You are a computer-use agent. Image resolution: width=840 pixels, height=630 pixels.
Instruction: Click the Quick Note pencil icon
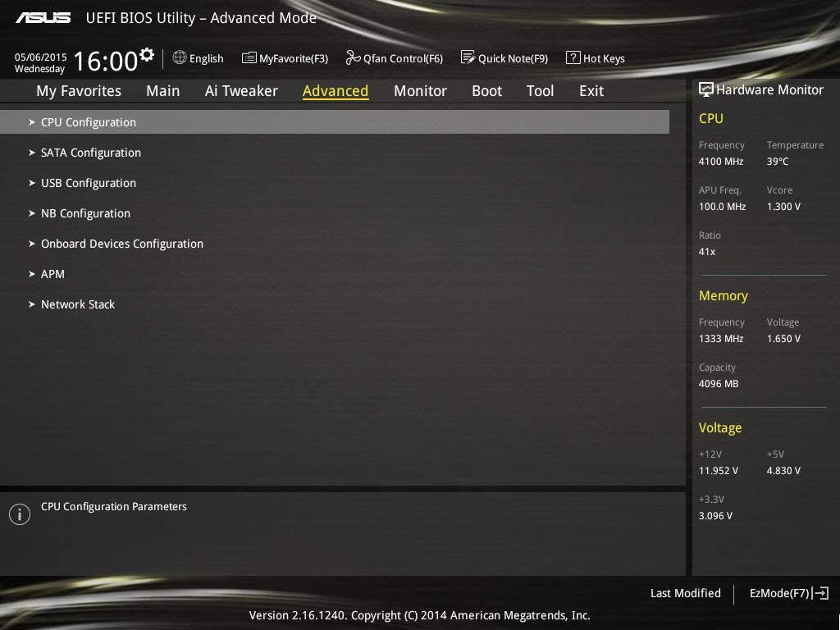468,57
